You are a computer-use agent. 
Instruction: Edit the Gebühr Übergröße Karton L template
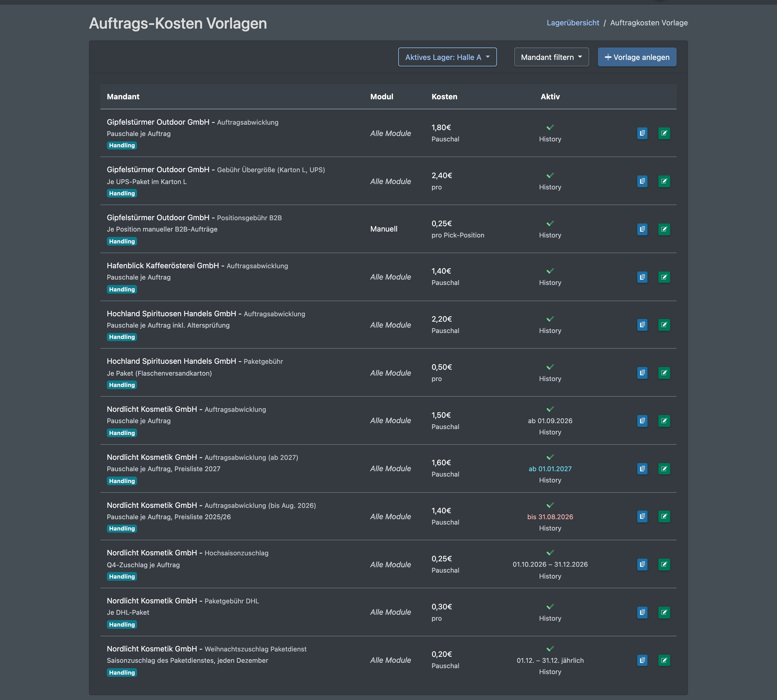click(x=664, y=181)
